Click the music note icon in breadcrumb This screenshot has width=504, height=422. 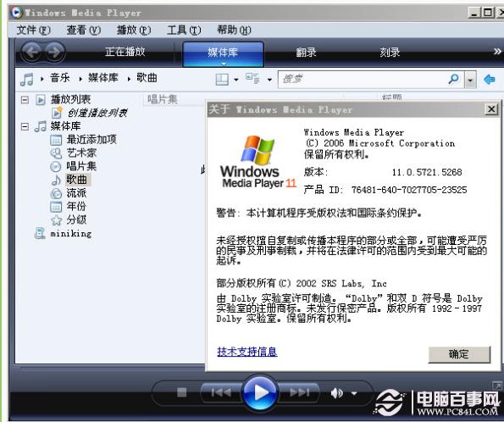click(26, 79)
